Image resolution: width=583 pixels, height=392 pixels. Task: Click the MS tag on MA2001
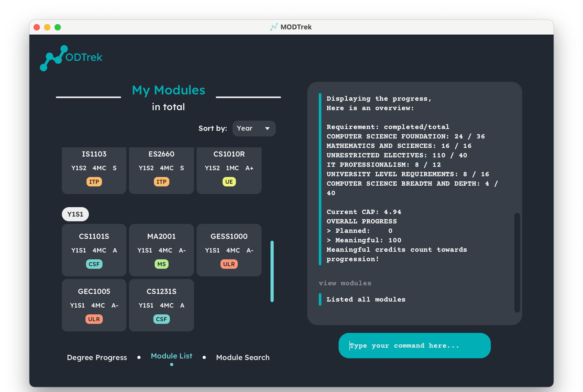[161, 264]
